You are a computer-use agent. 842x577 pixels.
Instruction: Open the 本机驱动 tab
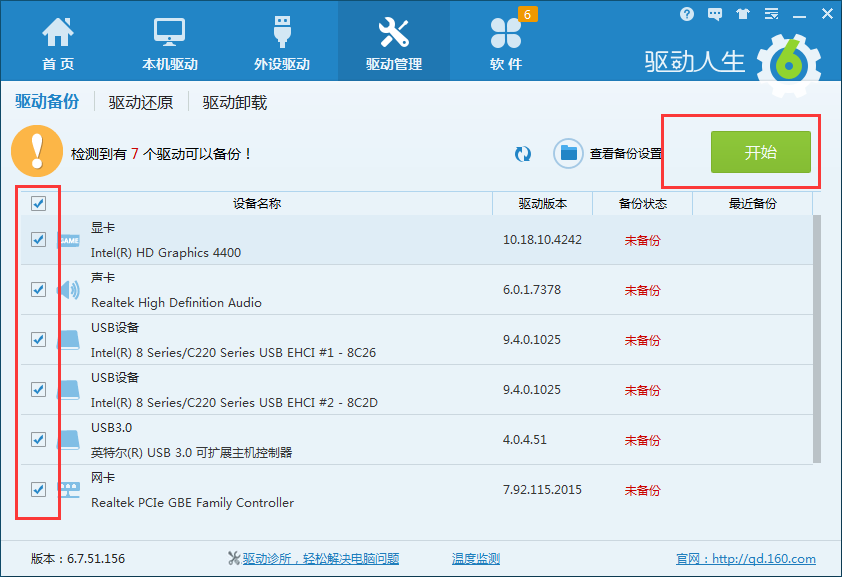tap(170, 43)
